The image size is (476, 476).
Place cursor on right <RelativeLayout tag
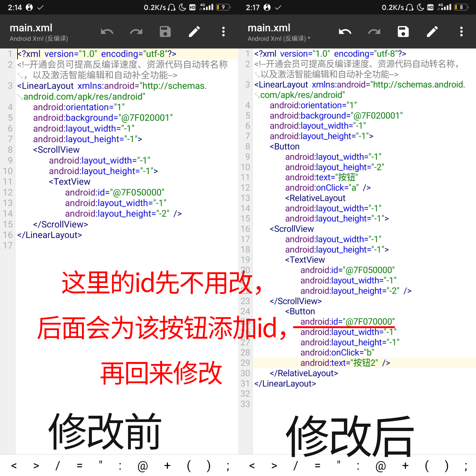pos(315,198)
